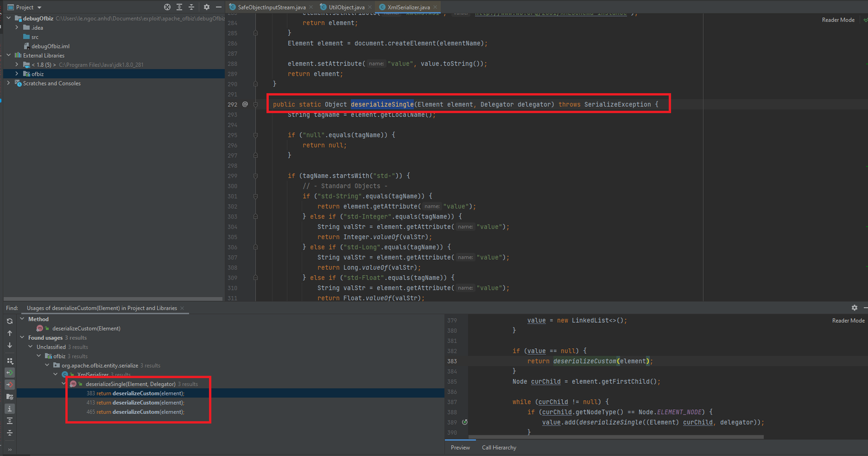
Task: Open the Call Hierarchy tab
Action: tap(499, 448)
